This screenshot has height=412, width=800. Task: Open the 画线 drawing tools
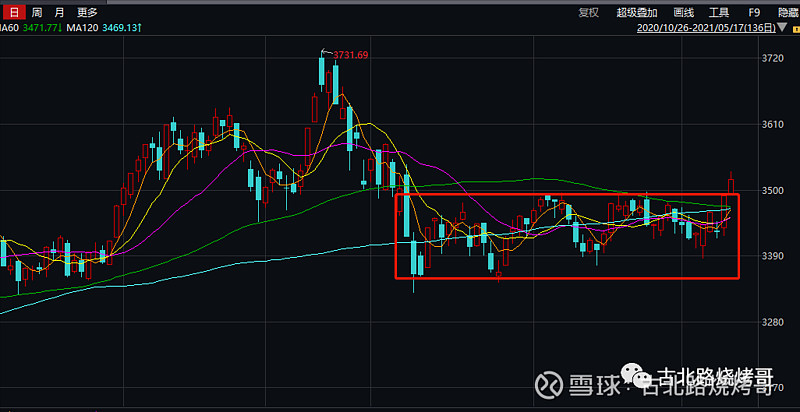point(684,13)
